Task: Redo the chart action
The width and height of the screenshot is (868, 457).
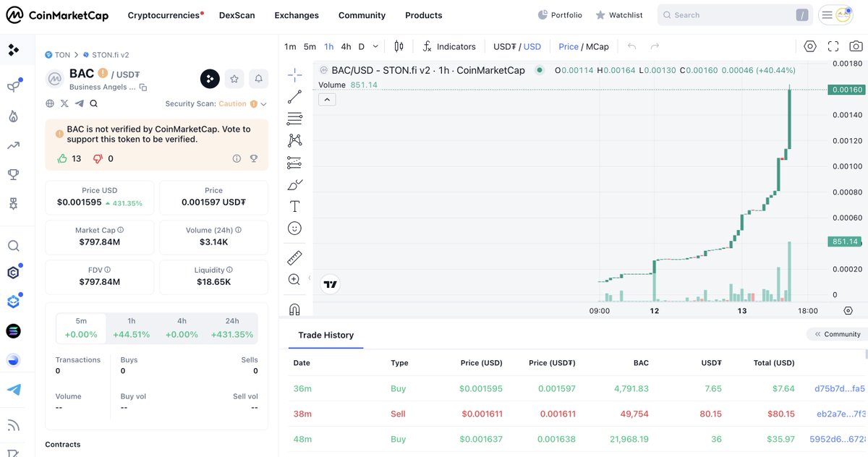Action: [655, 46]
